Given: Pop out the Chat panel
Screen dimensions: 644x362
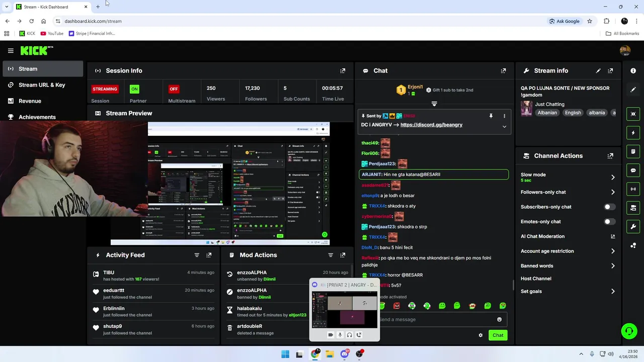Looking at the screenshot, I should pyautogui.click(x=503, y=71).
